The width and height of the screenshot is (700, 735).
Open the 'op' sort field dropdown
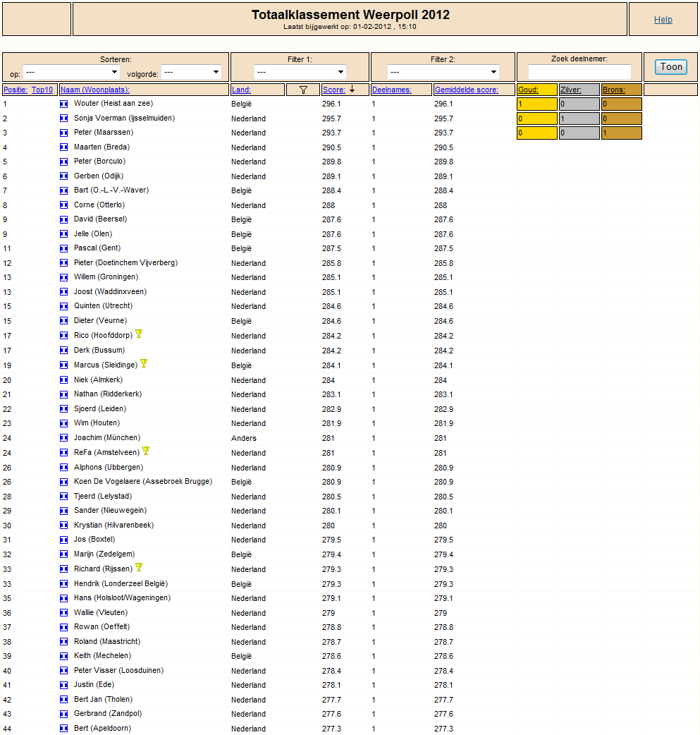pos(71,72)
